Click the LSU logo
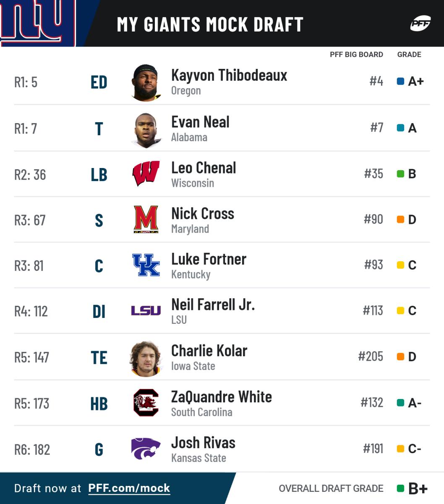The image size is (444, 504). pos(146,311)
